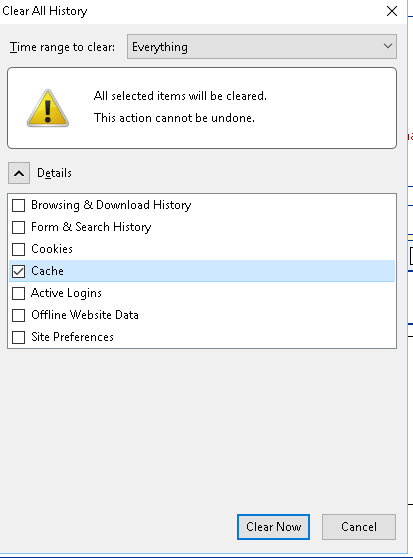
Task: Select the Cookies list item label
Action: point(52,249)
